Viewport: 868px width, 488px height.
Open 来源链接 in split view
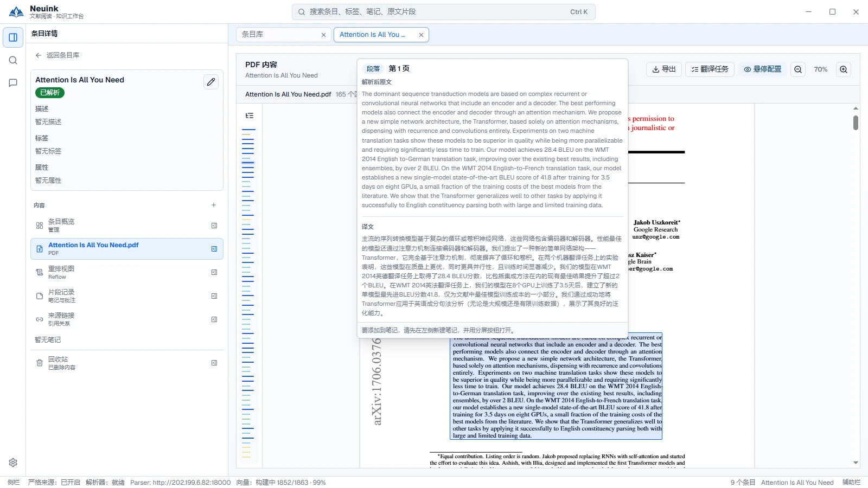(214, 319)
